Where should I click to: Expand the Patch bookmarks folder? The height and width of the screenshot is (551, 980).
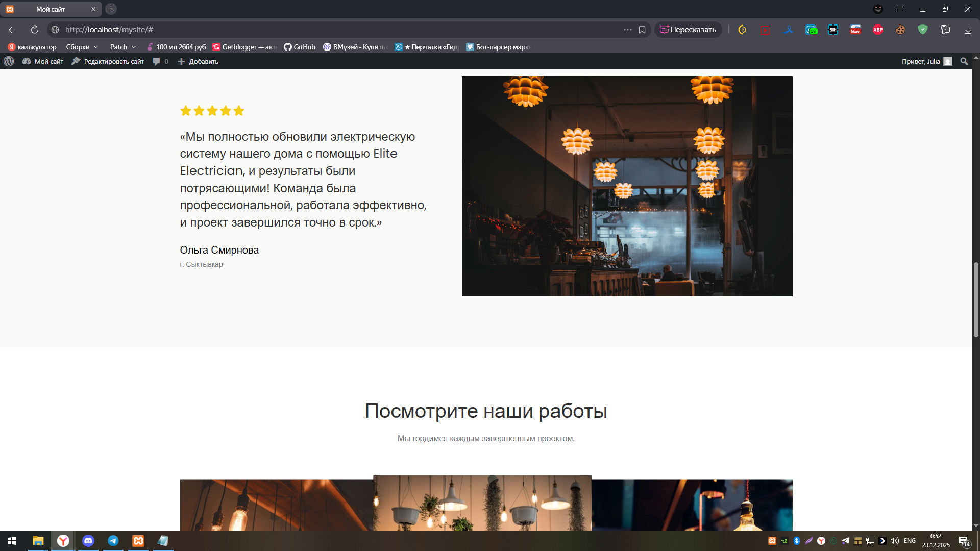point(122,47)
